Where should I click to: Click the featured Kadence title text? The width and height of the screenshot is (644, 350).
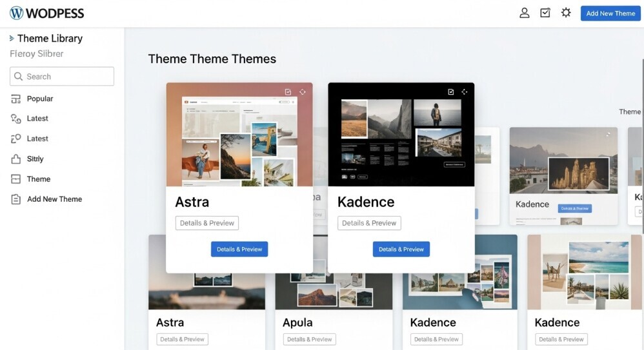[x=366, y=202]
